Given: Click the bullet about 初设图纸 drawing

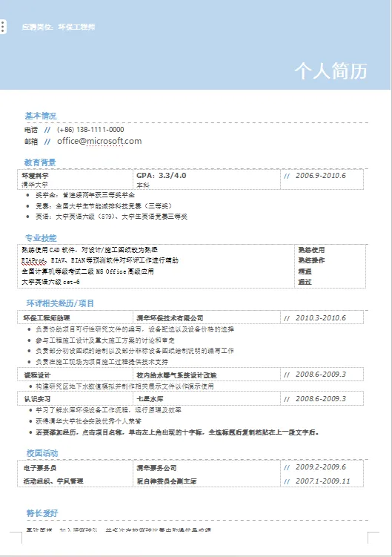Looking at the screenshot, I should [x=135, y=351].
